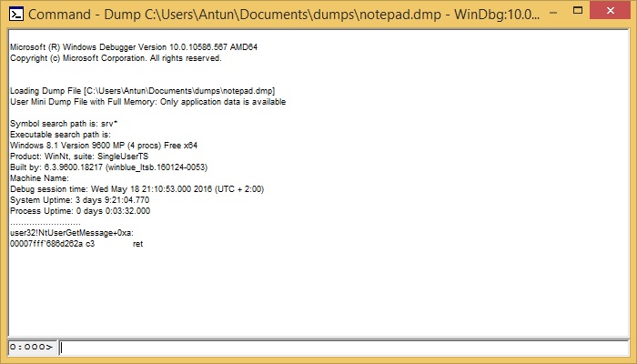Maximize the WinDbg Command window
The image size is (637, 364).
(x=578, y=11)
